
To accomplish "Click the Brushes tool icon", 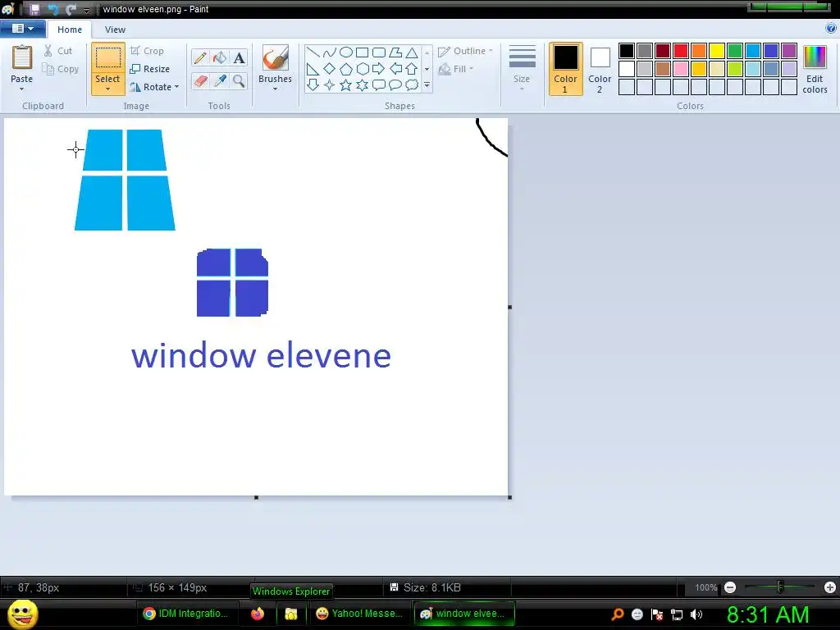I will point(276,58).
